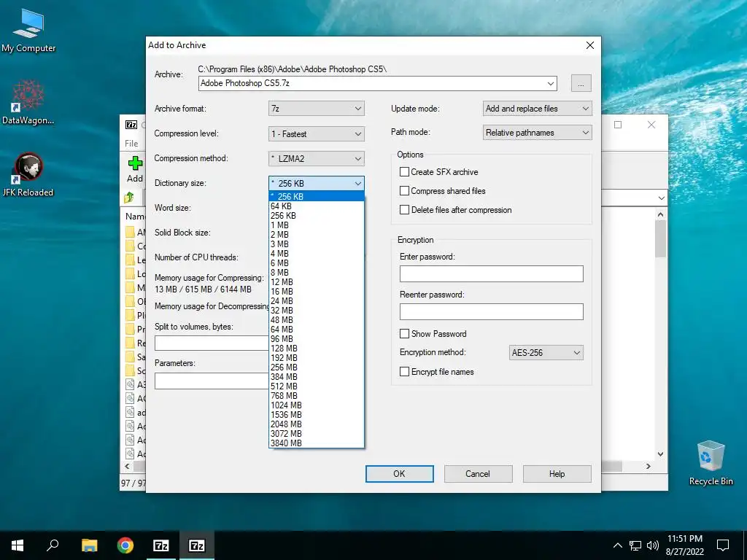Choose 512 MB from dictionary list
Viewport: 747px width, 560px height.
317,386
